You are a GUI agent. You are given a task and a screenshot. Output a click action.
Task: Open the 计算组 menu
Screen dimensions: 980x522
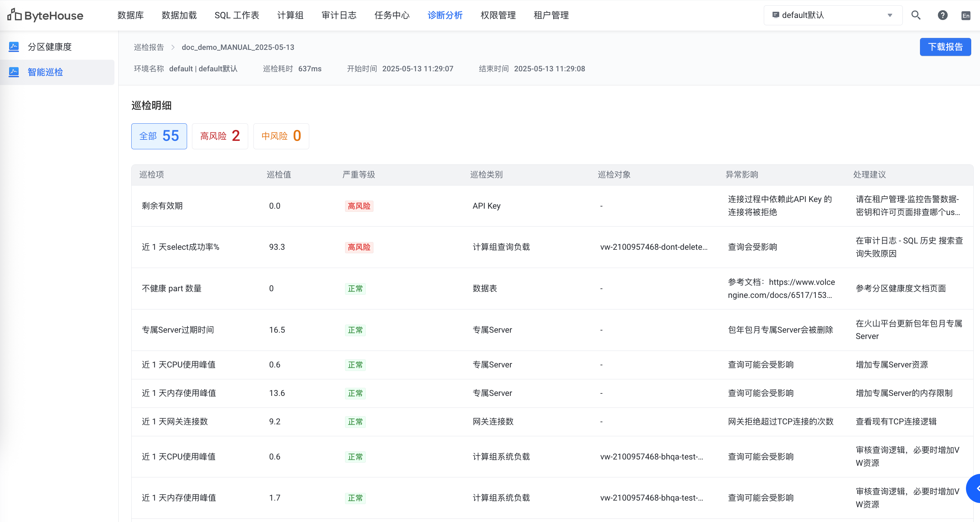pyautogui.click(x=290, y=15)
